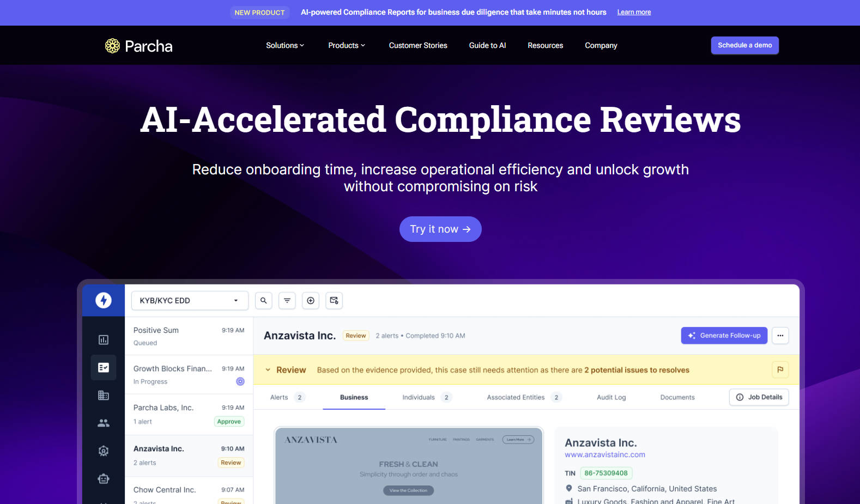Click the Anzavista website preview thumbnail
860x504 pixels.
409,466
